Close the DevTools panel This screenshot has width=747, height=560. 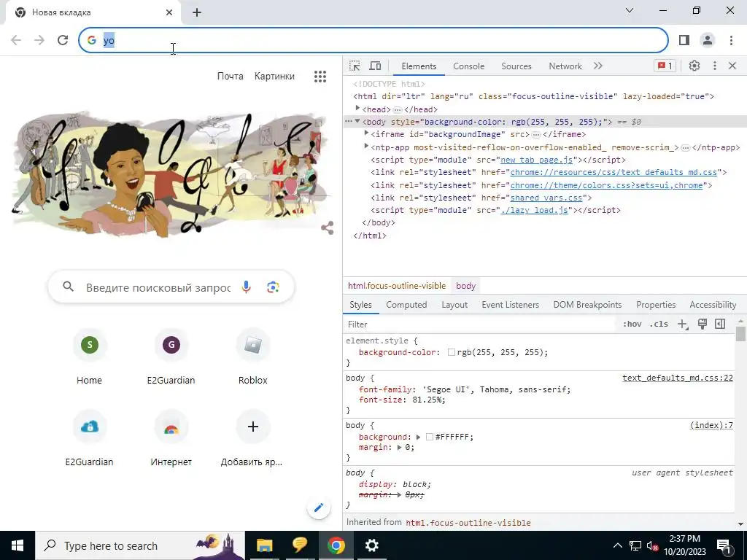coord(732,66)
